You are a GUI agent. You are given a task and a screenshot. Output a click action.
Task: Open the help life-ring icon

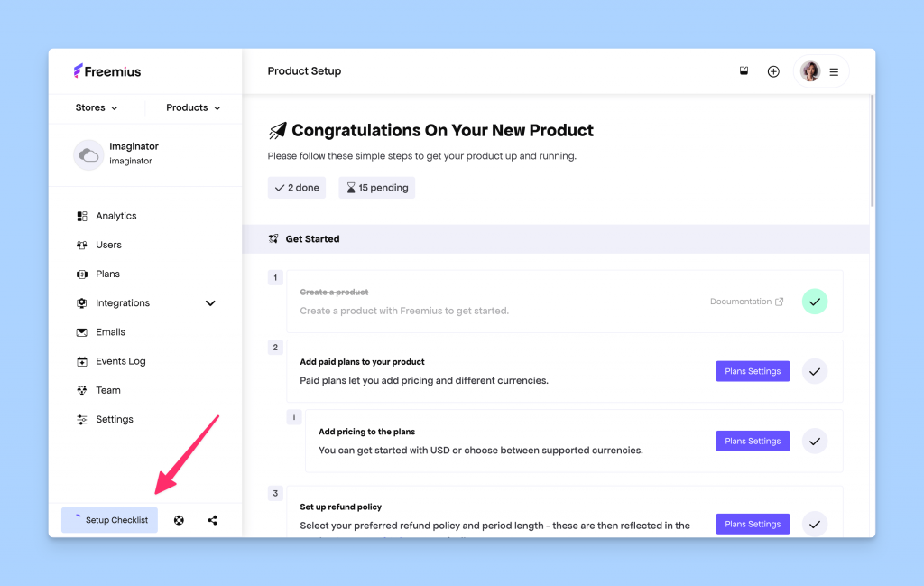coord(179,519)
